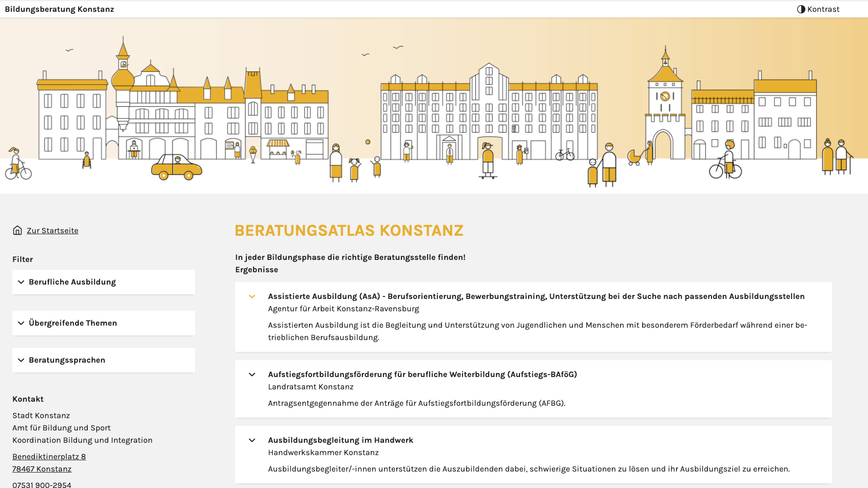Click Agentur für Arbeit Konstanz-Ravensburg text
Image resolution: width=868 pixels, height=488 pixels.
tap(343, 309)
